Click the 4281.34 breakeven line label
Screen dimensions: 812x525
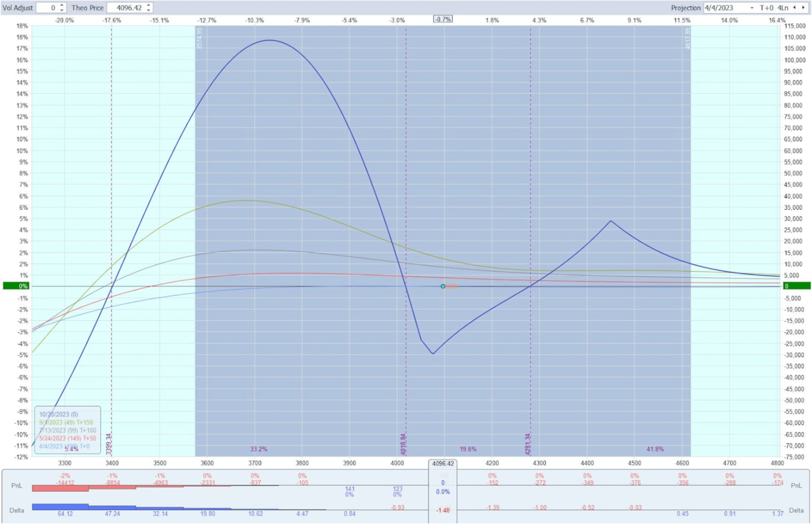pyautogui.click(x=527, y=444)
